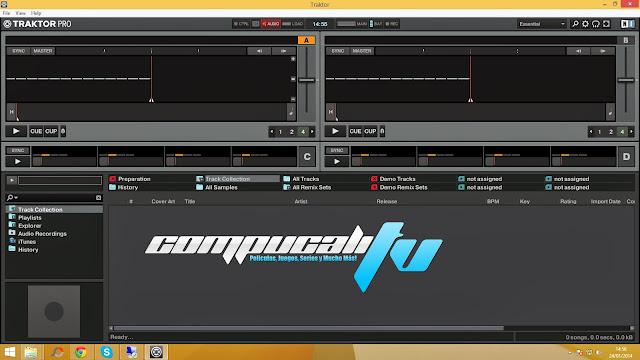Viewport: 640px width, 360px height.
Task: Click tempo bend up on Deck B
Action: [x=603, y=51]
